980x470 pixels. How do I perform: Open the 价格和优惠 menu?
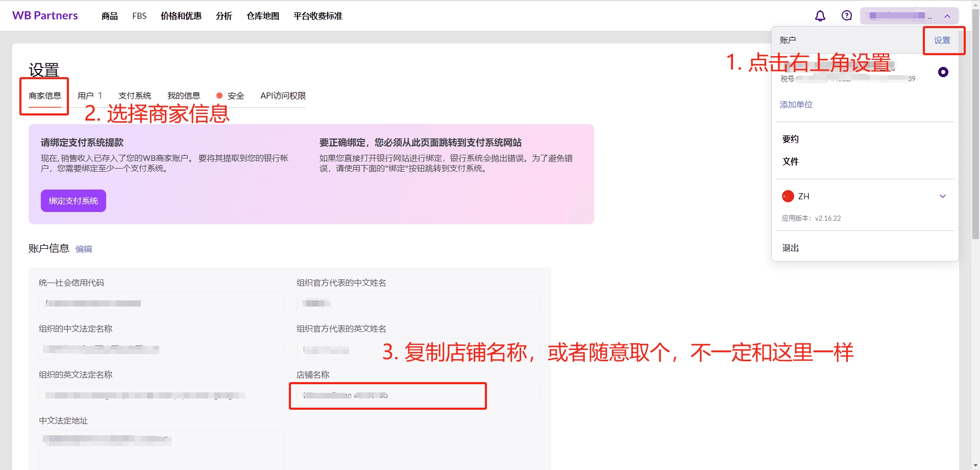pos(181,16)
